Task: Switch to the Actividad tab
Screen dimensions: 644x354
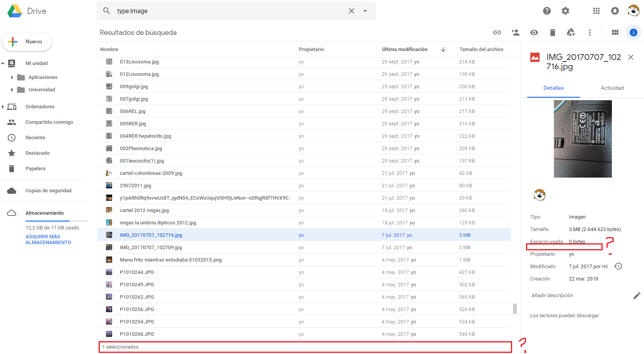Action: coord(612,88)
